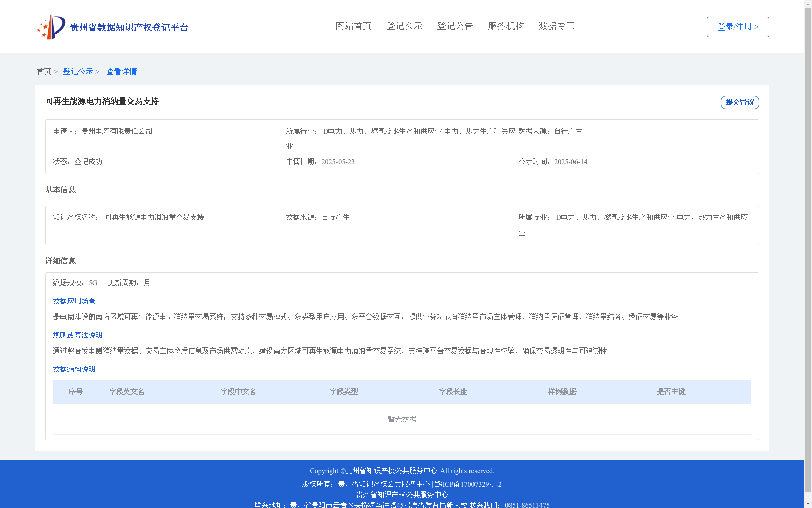Click the 字段类型 column header

[x=344, y=392]
